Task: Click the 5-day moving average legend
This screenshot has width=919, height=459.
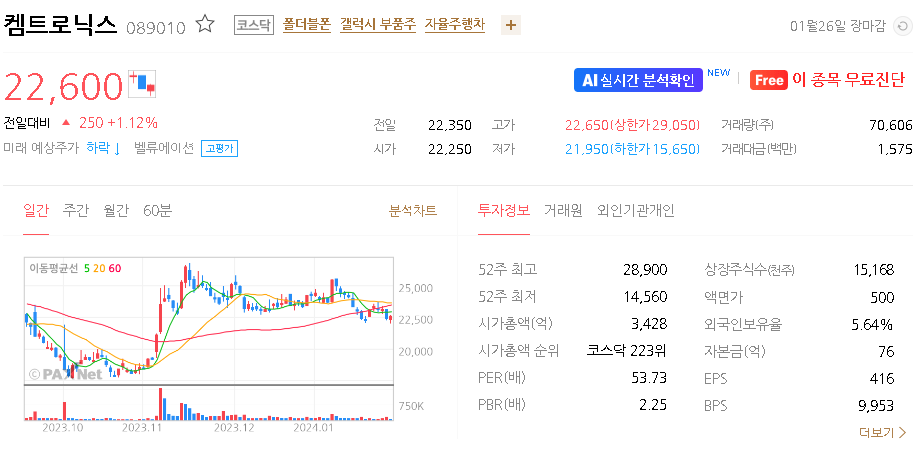Action: click(87, 268)
